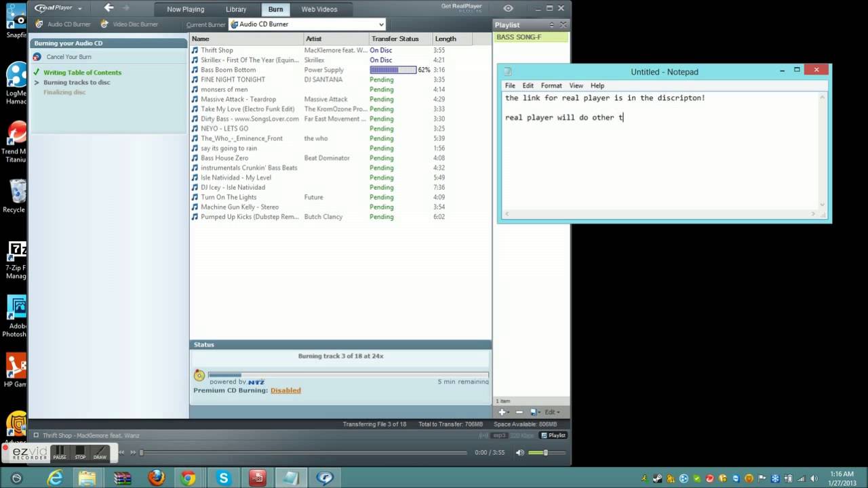Open Google Chrome from taskbar

[x=189, y=478]
